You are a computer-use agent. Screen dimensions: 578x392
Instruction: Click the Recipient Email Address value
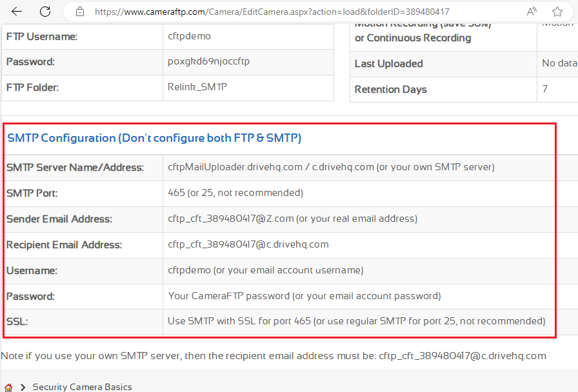[x=248, y=244]
